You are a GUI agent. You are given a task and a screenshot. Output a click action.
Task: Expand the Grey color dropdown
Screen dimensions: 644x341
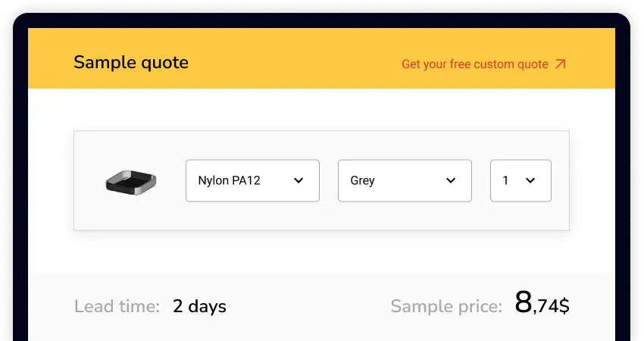coord(405,180)
